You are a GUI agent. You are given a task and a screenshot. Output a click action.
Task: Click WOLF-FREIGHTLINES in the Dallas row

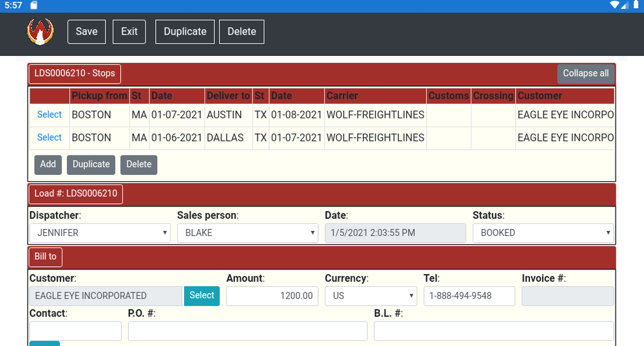click(x=375, y=138)
